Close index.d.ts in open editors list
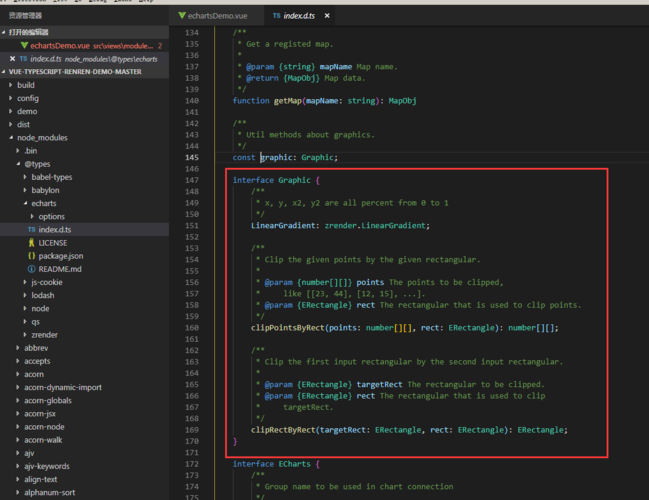The width and height of the screenshot is (649, 500). [x=10, y=59]
